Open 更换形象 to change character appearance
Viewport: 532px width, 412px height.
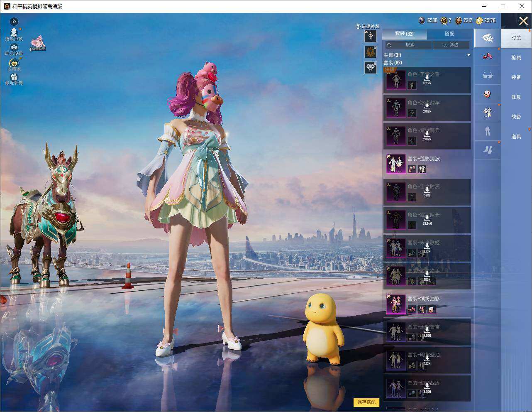click(14, 34)
